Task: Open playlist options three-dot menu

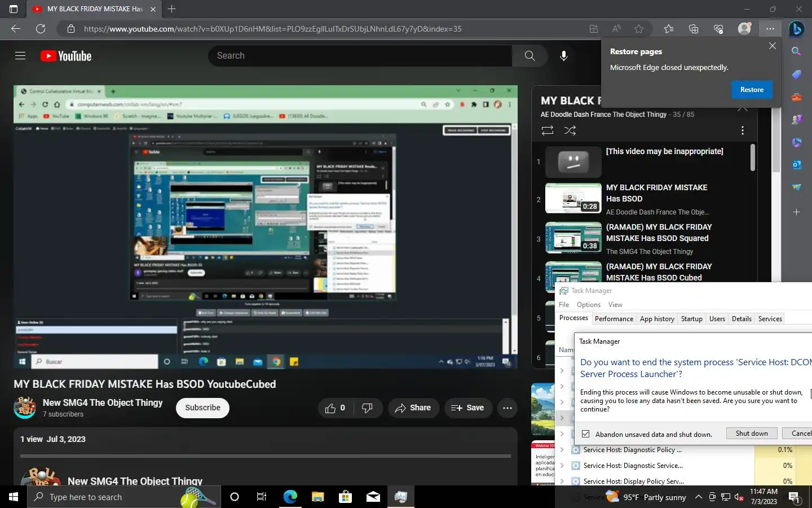Action: click(743, 130)
